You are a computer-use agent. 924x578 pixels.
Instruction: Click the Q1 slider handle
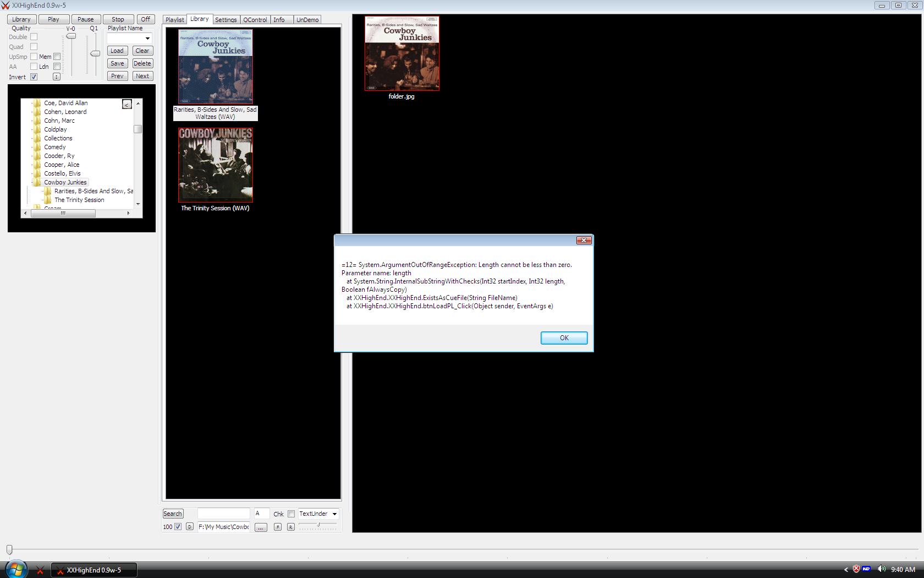95,53
